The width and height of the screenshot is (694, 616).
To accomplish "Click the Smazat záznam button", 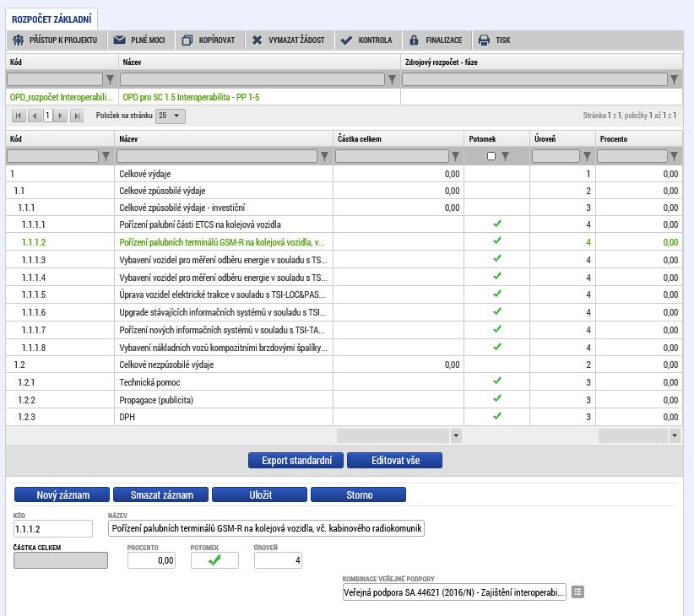I will click(x=160, y=494).
